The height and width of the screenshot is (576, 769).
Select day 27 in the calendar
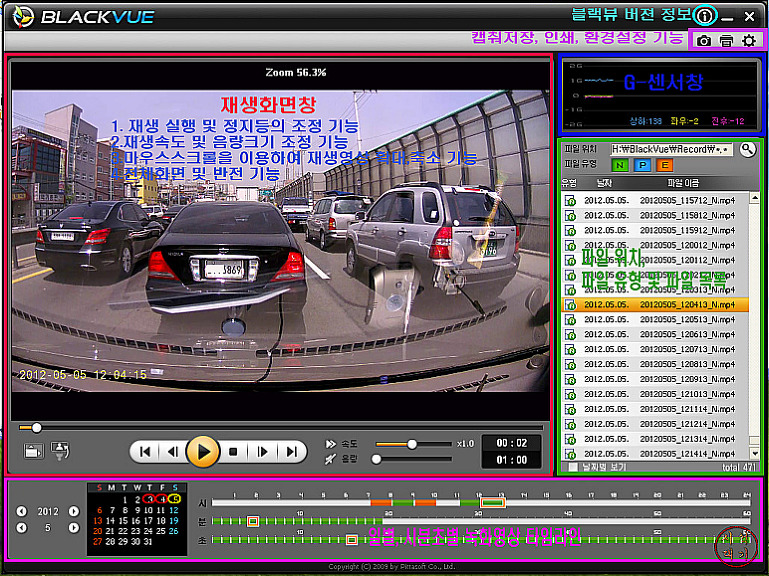pos(98,542)
